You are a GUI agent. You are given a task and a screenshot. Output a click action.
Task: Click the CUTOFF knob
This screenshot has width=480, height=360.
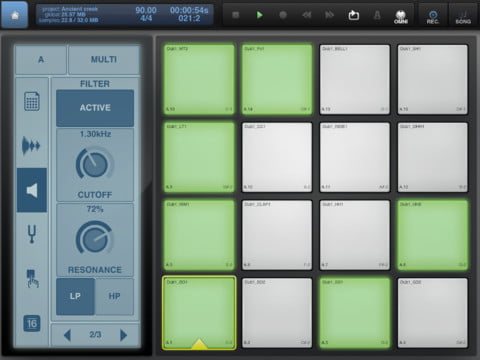pos(95,165)
